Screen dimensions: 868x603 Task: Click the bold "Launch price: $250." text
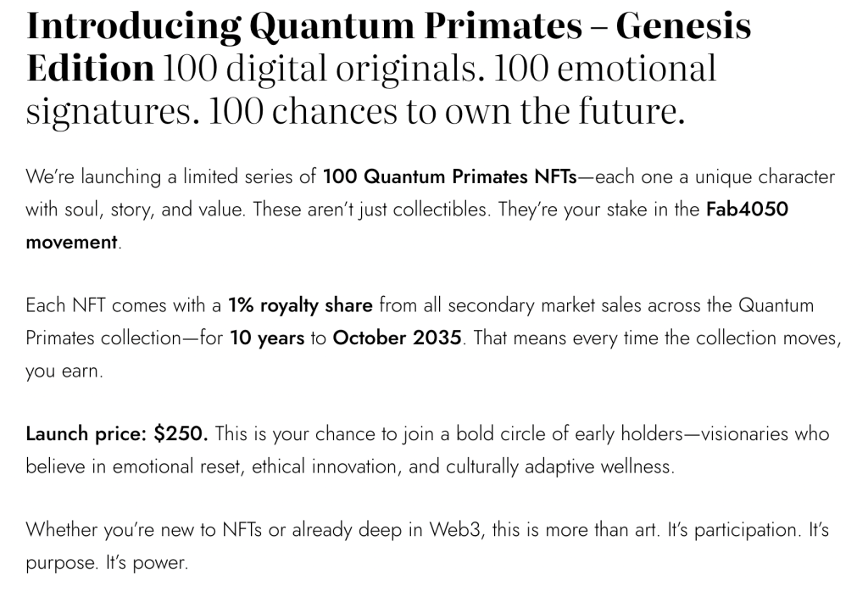(x=117, y=434)
